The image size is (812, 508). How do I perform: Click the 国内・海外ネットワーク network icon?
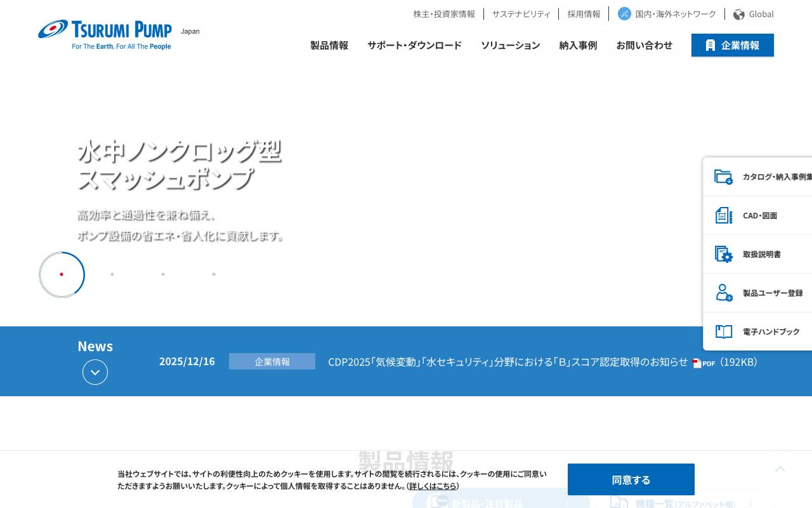tap(624, 13)
